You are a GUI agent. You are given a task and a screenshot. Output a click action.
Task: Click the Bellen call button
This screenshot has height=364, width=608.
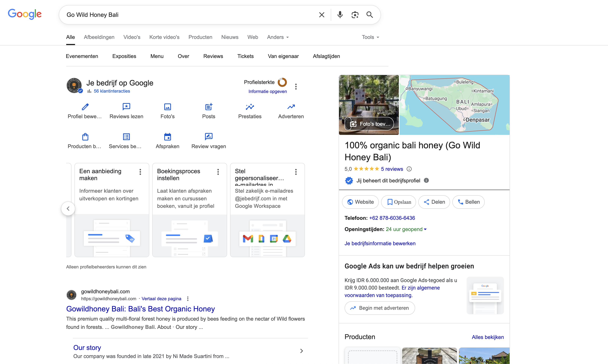[x=468, y=202]
